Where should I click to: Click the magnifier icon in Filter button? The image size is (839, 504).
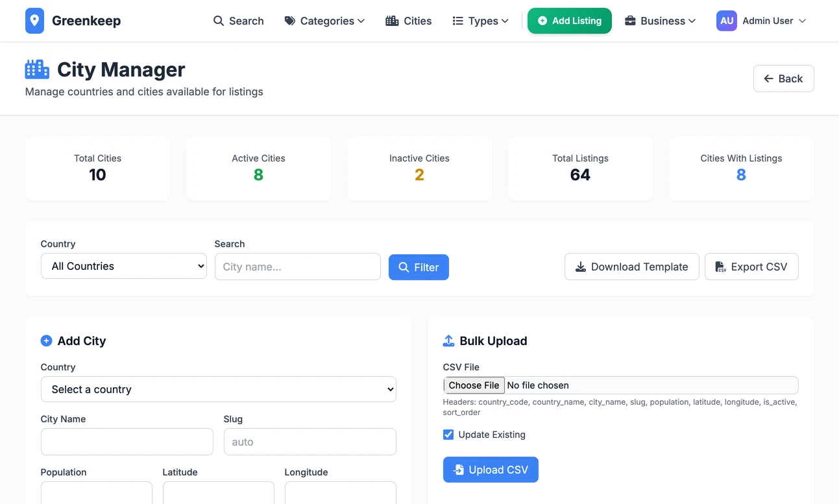pos(404,267)
